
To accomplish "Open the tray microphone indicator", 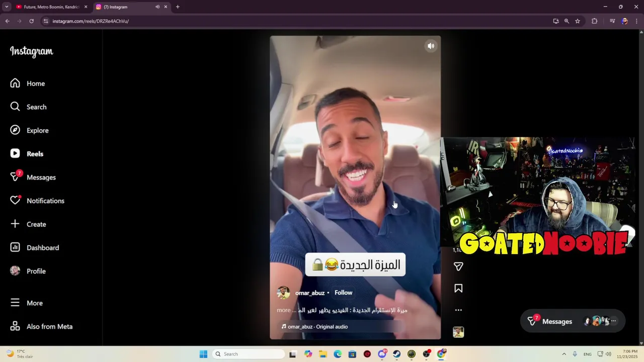I will click(x=575, y=354).
